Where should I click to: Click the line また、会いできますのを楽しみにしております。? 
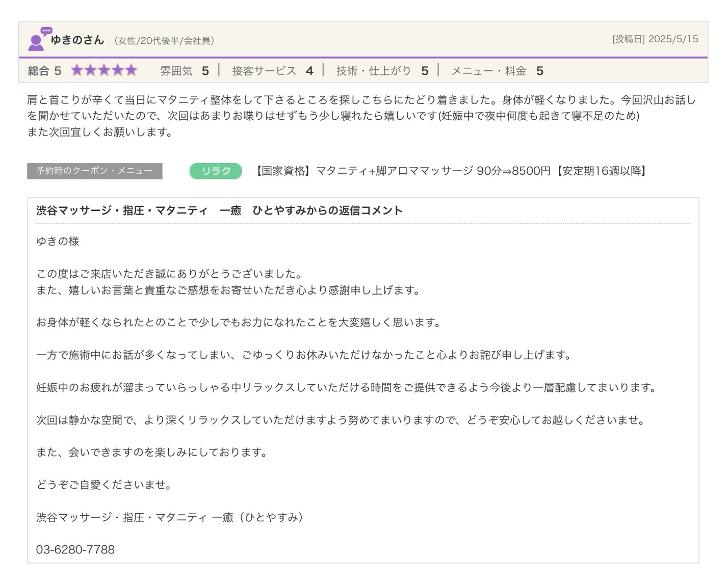coord(152,453)
